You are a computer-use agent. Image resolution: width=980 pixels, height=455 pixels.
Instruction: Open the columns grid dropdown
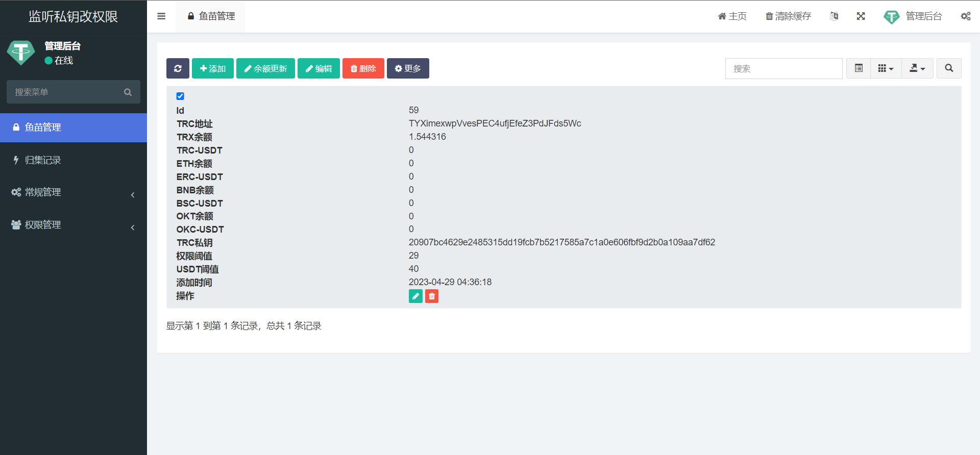tap(886, 68)
